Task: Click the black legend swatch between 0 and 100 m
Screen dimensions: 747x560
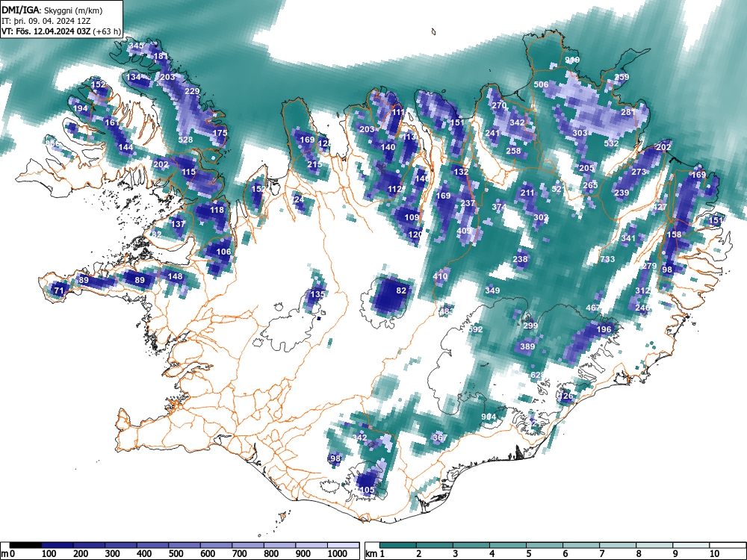Action: tap(25, 545)
